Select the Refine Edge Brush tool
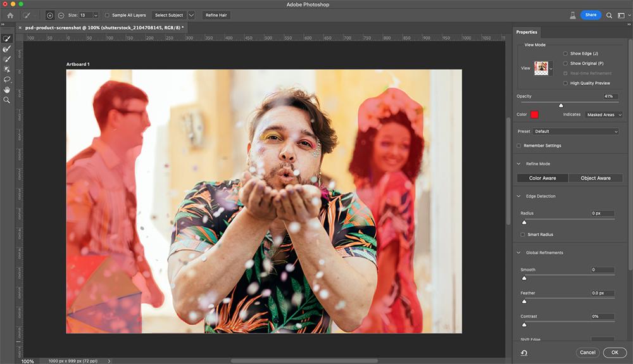 (7, 49)
